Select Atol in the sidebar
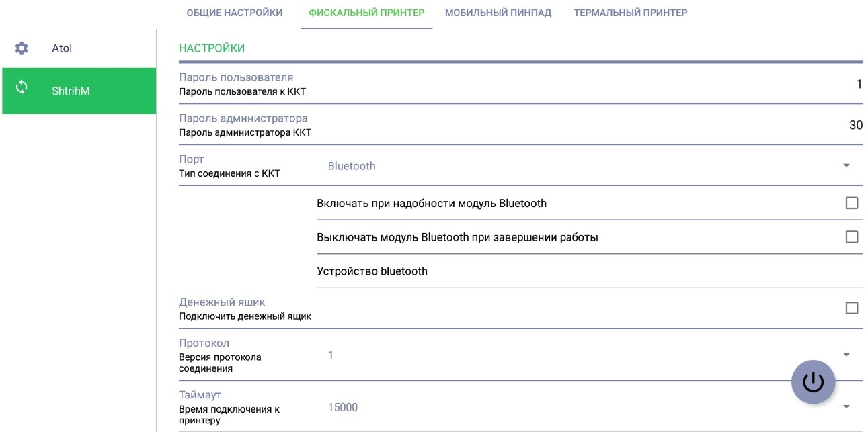Image resolution: width=868 pixels, height=432 pixels. [x=62, y=48]
